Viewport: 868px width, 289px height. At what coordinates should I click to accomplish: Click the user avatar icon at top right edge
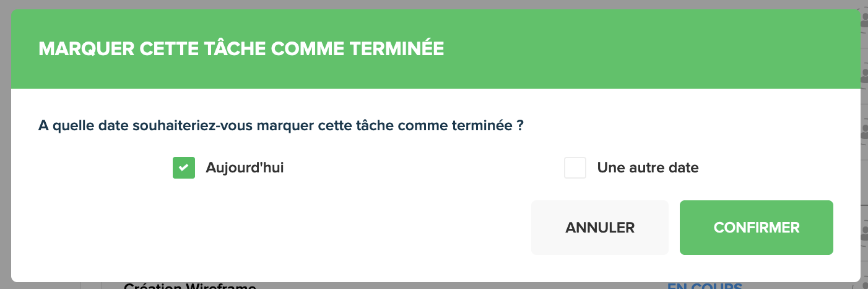click(864, 17)
